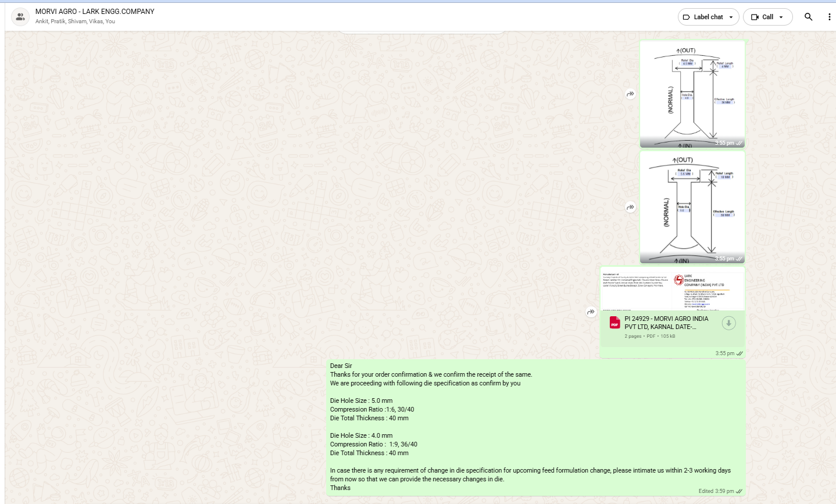Open the three-dot menu in chat header

click(829, 17)
